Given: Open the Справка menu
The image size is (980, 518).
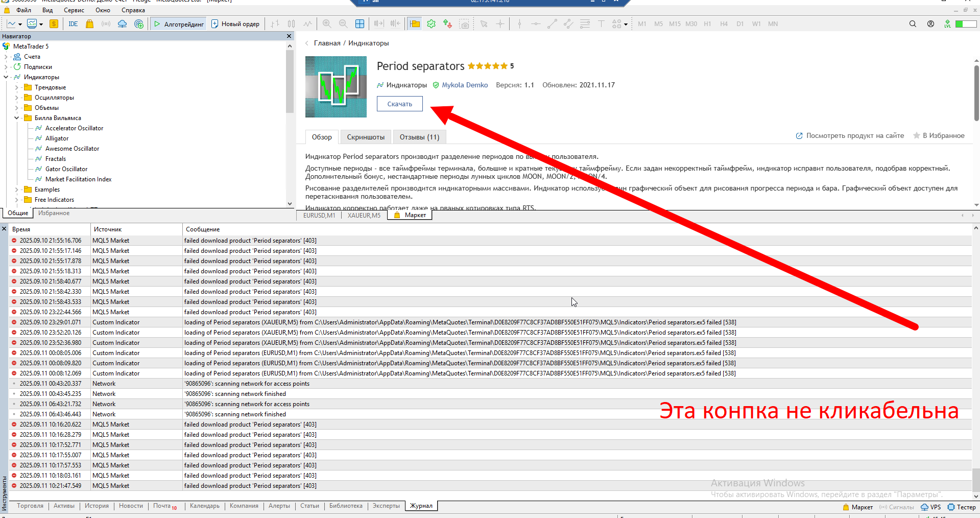Looking at the screenshot, I should pos(133,10).
